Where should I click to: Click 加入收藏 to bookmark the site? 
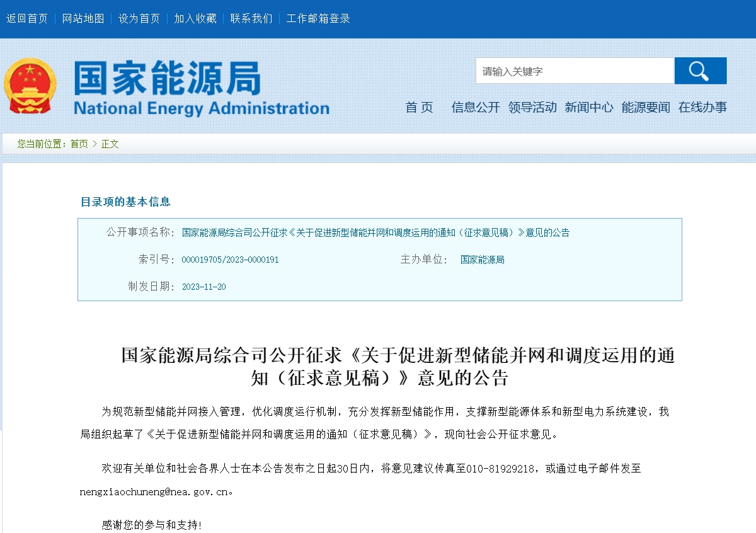pos(195,18)
